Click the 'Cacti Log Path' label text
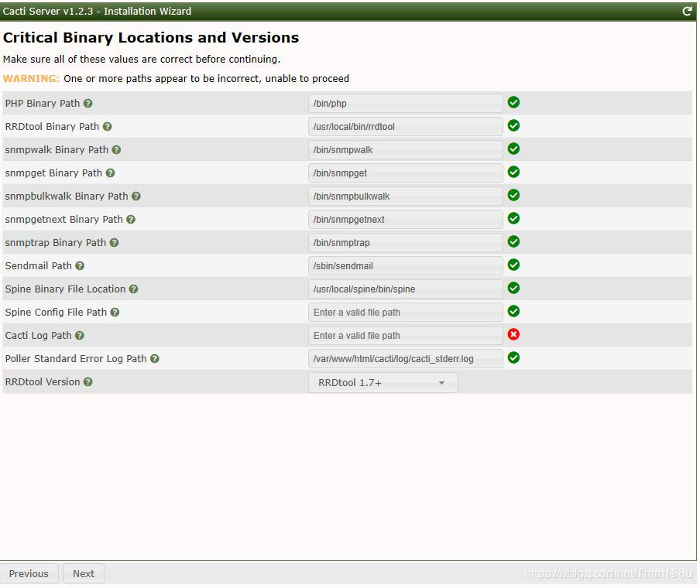This screenshot has height=588, width=700. pyautogui.click(x=39, y=336)
